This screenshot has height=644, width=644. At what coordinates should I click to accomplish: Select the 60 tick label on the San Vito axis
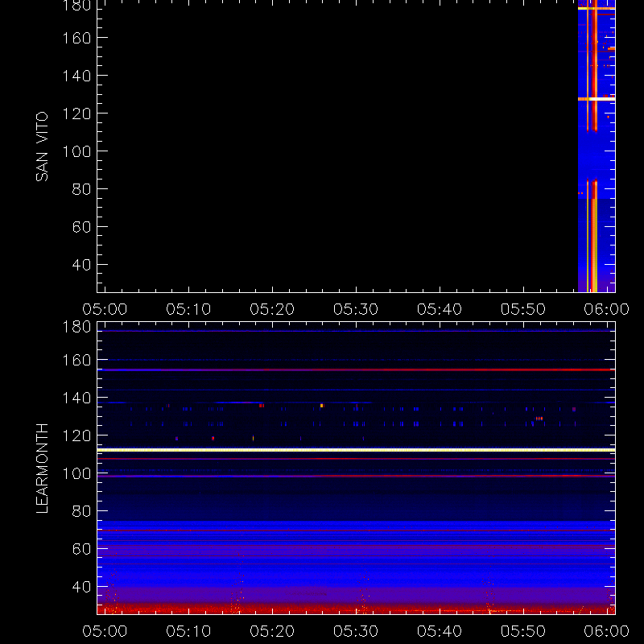point(81,227)
